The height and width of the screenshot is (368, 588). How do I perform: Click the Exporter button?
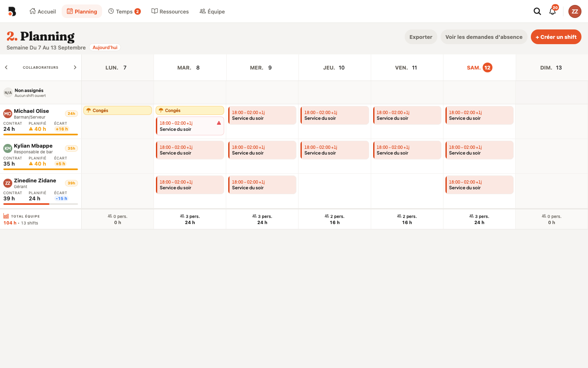pyautogui.click(x=421, y=37)
